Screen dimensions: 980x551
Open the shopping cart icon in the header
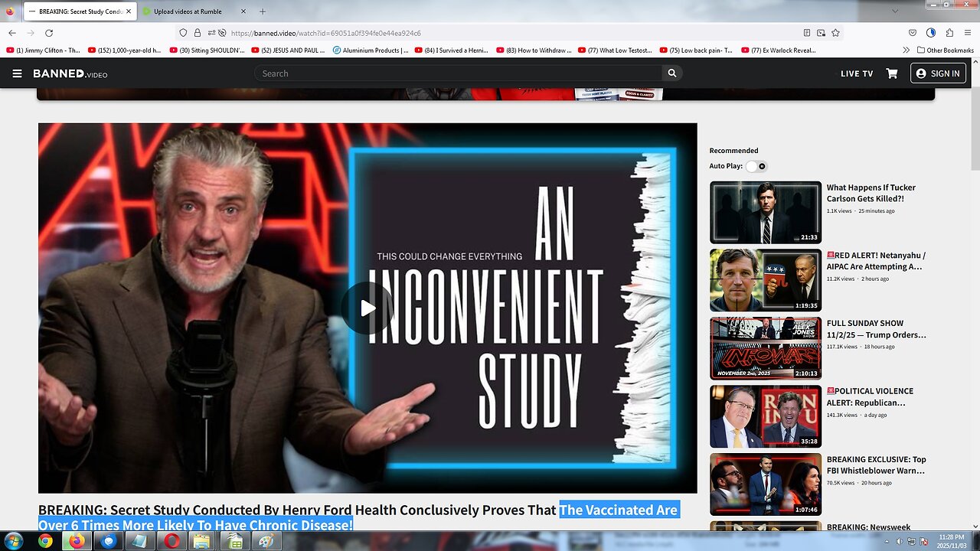coord(892,73)
